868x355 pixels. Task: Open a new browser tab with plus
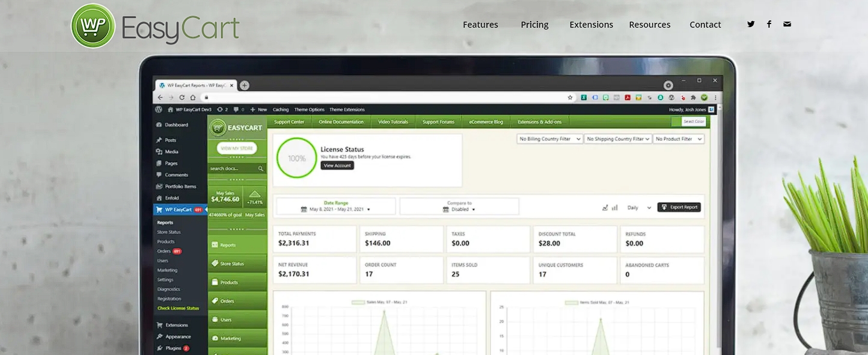tap(245, 85)
